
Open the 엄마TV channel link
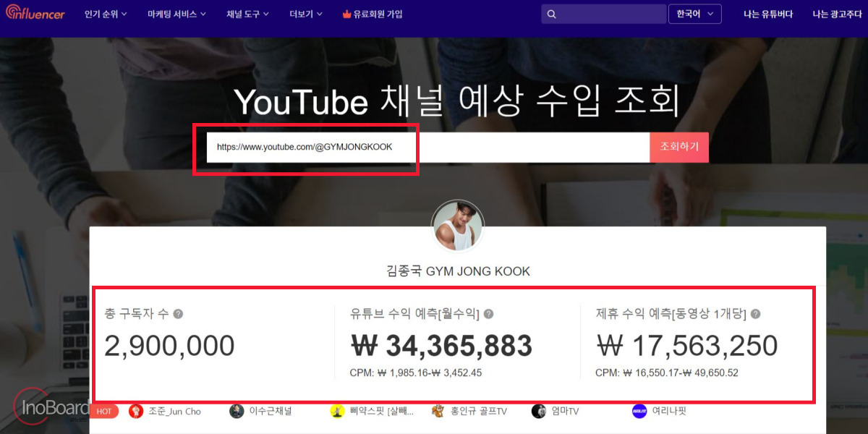point(565,412)
